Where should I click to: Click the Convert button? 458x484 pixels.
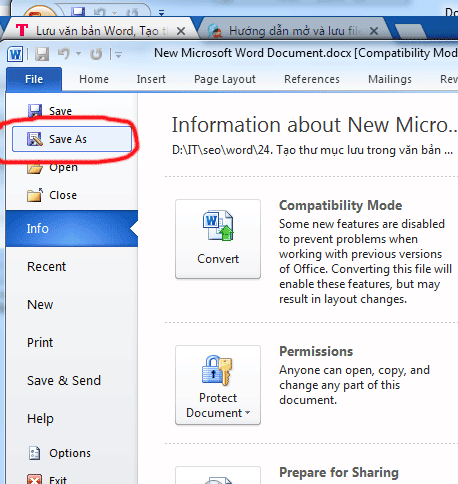click(x=218, y=239)
